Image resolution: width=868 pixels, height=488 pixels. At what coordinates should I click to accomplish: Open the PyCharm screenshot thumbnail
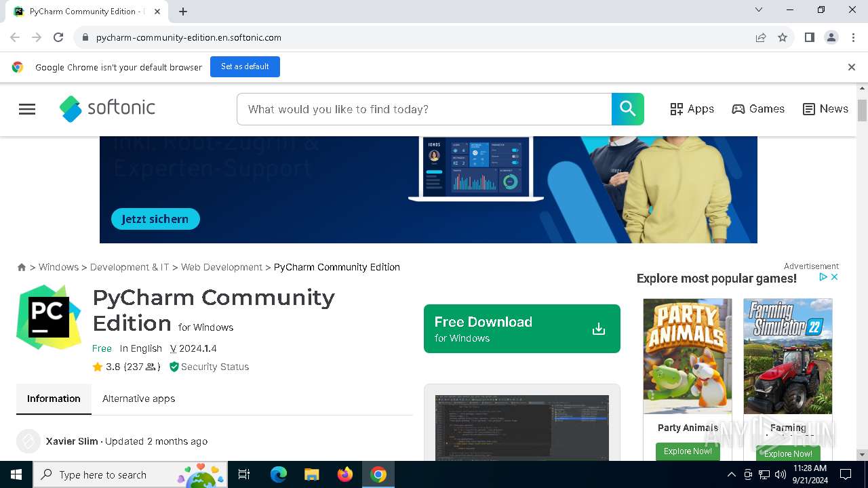522,427
